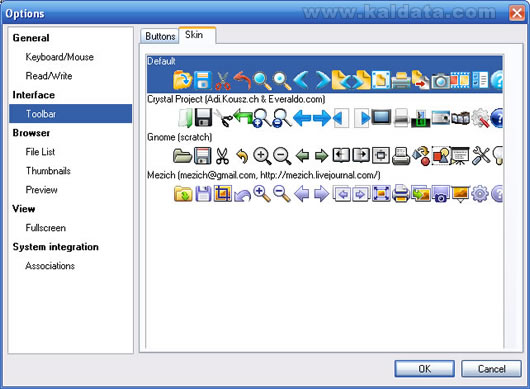Select System integration category

pyautogui.click(x=55, y=247)
